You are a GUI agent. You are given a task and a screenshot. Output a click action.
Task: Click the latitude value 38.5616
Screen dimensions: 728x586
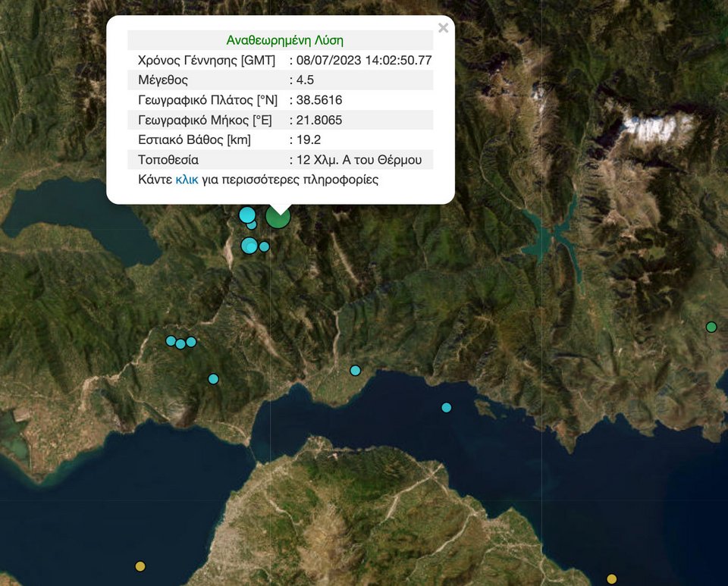click(x=319, y=100)
